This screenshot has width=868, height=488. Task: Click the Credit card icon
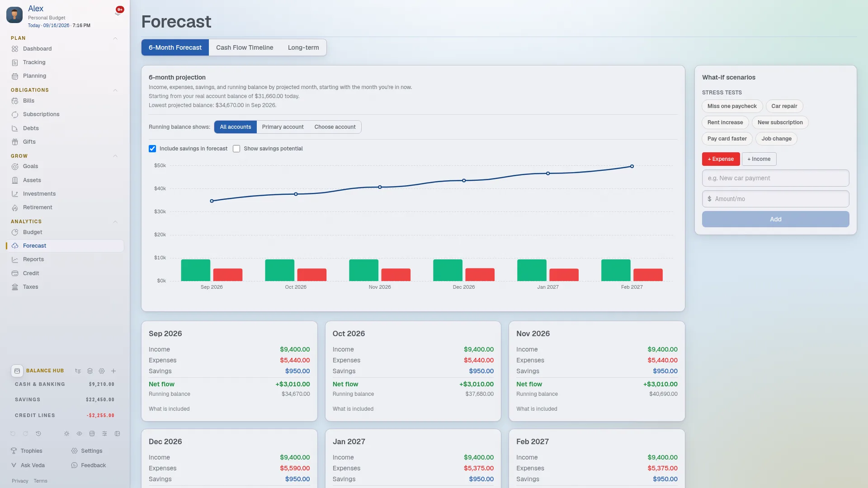coord(15,273)
